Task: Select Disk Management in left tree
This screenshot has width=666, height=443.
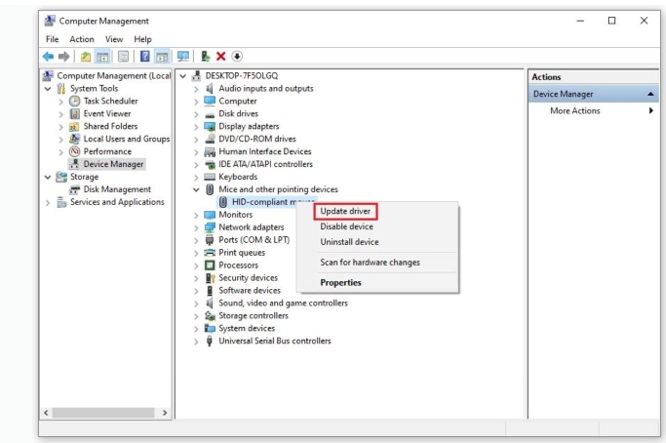Action: 117,189
